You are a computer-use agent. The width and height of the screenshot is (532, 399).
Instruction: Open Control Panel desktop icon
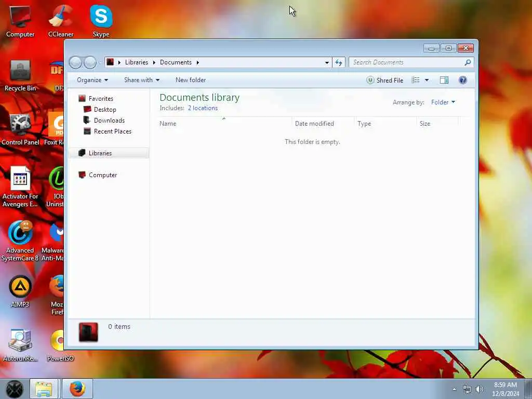(20, 129)
